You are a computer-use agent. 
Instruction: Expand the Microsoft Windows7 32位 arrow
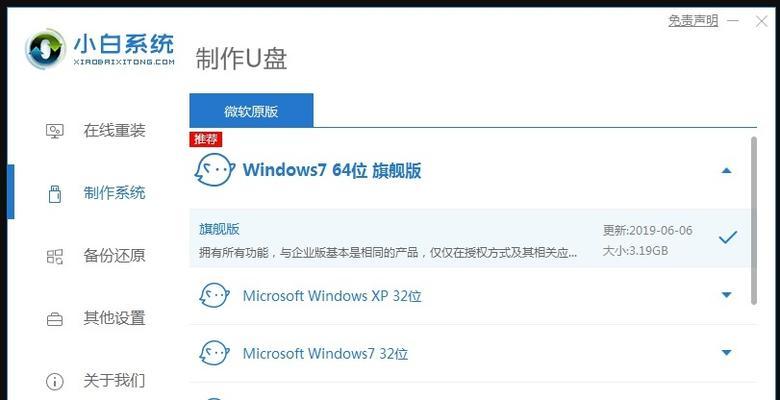(x=726, y=353)
